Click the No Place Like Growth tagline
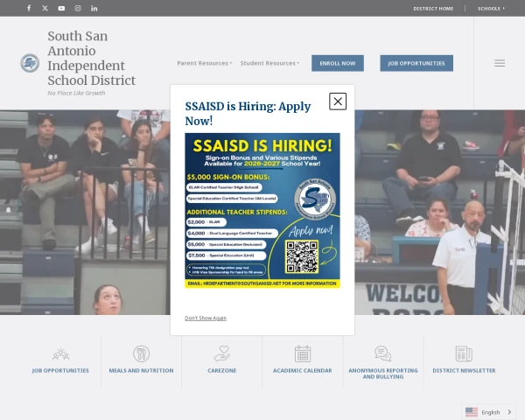 coord(76,93)
